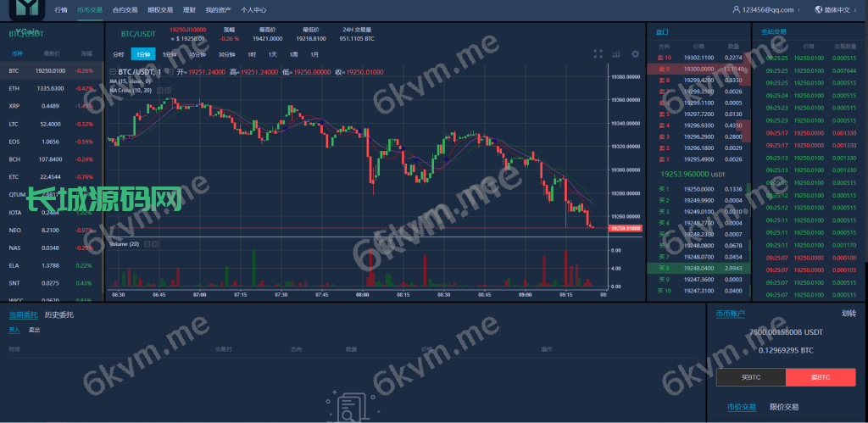
Task: Select the 1天 chart timeframe
Action: 272,54
